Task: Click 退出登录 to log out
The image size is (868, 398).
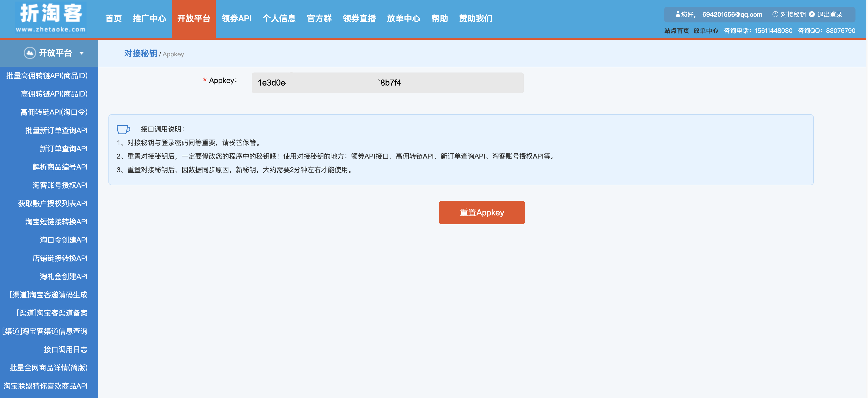Action: pos(830,15)
